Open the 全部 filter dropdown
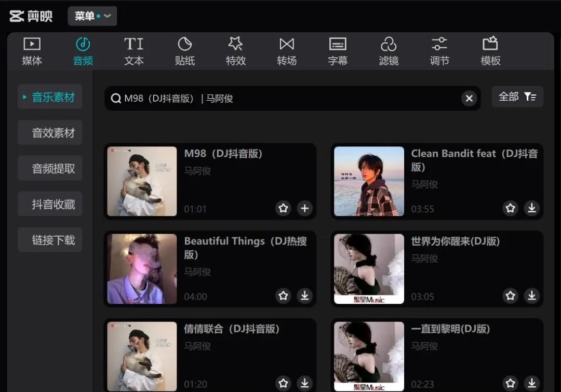Screen dimensions: 561x392 pyautogui.click(x=517, y=97)
